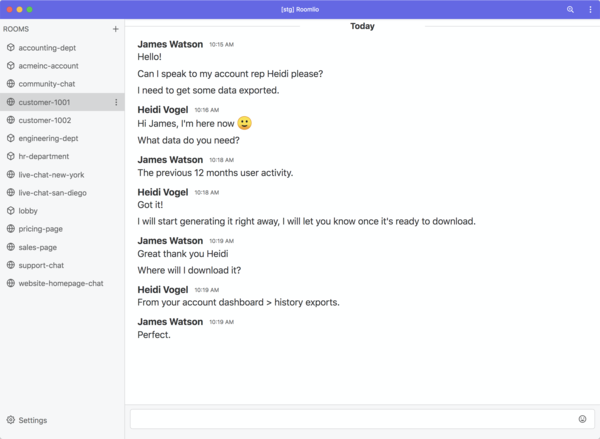Open the acmeinc-account room

coord(48,66)
